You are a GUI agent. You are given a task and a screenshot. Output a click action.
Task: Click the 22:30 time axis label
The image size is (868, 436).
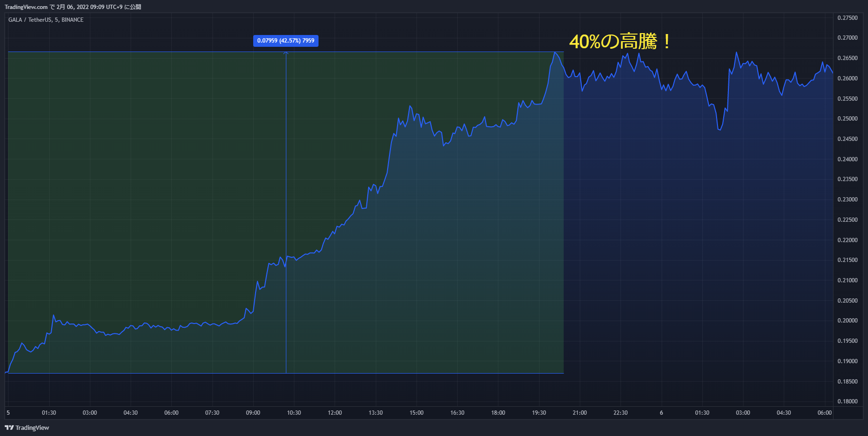pos(620,413)
